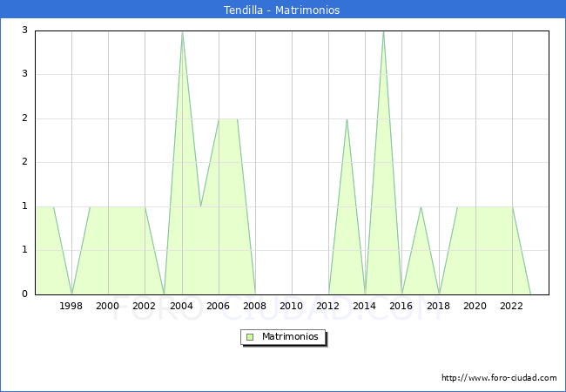Click the 2004 peak data point
The height and width of the screenshot is (392, 566).
(x=182, y=32)
